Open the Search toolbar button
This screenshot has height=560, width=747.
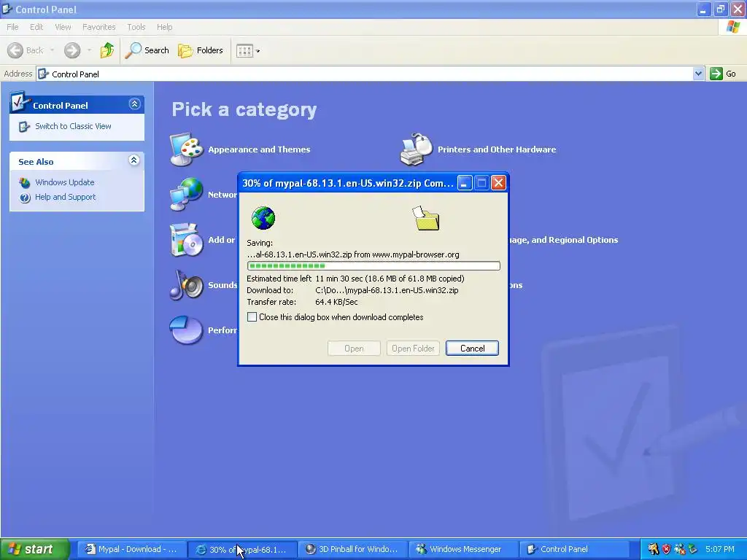coord(147,50)
